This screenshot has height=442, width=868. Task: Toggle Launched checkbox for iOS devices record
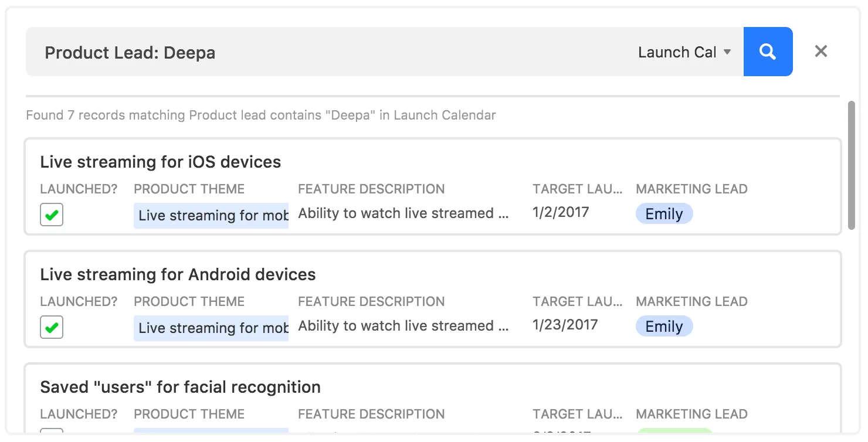tap(52, 215)
